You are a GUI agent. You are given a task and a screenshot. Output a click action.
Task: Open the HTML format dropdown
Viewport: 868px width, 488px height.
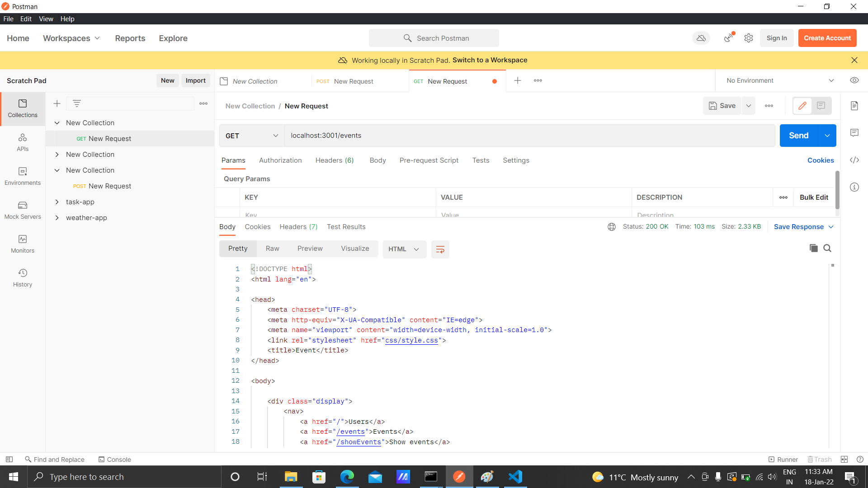pos(405,249)
